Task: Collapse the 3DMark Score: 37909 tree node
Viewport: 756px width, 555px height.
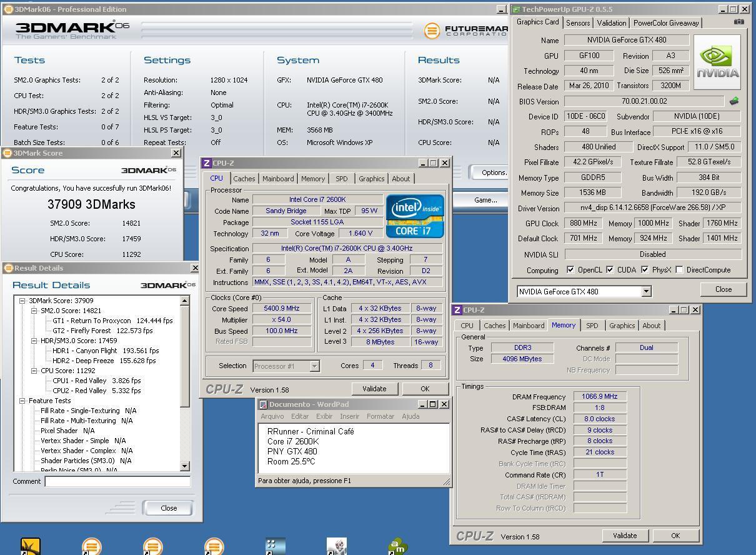Action: coord(22,301)
